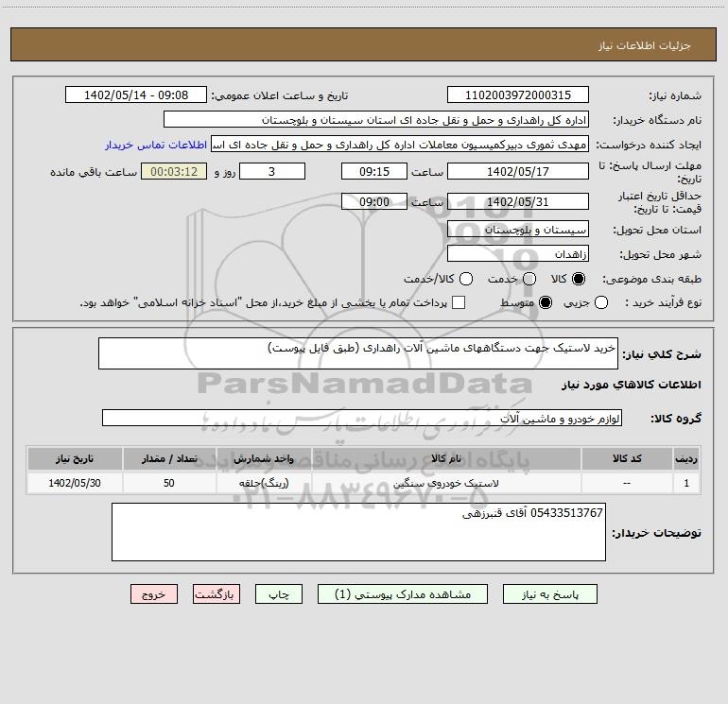Click the unit cell (رینگ)حلقه

[264, 484]
